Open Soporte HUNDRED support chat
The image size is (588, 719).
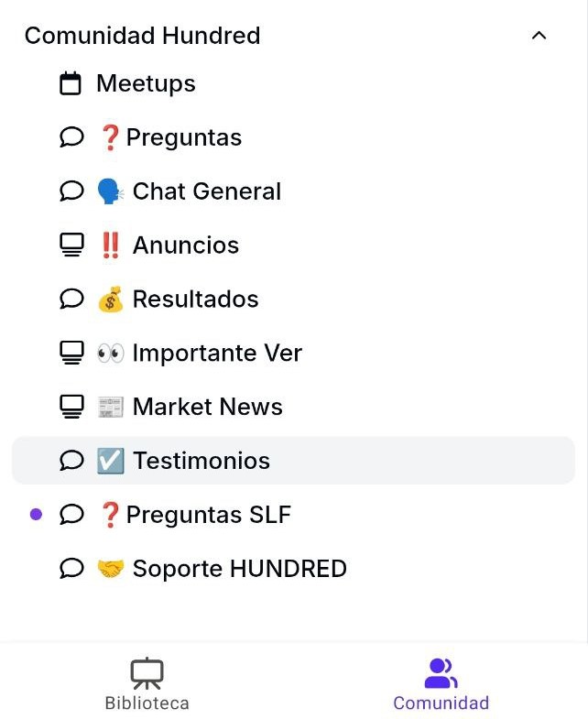coord(239,569)
